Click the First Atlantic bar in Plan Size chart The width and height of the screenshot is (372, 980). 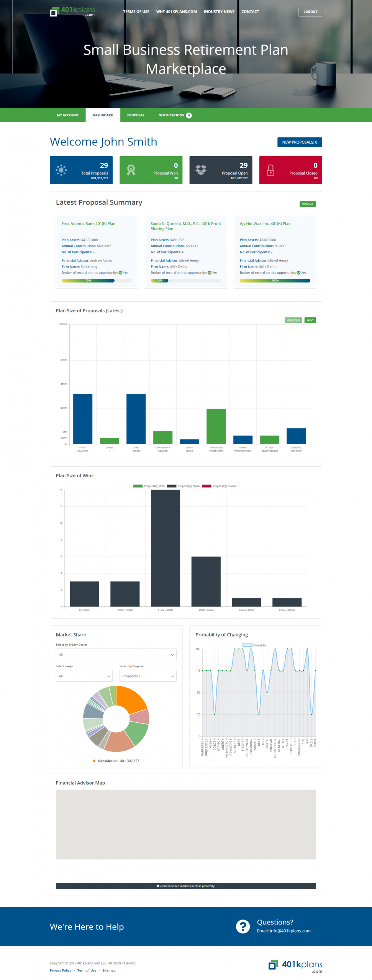point(83,419)
